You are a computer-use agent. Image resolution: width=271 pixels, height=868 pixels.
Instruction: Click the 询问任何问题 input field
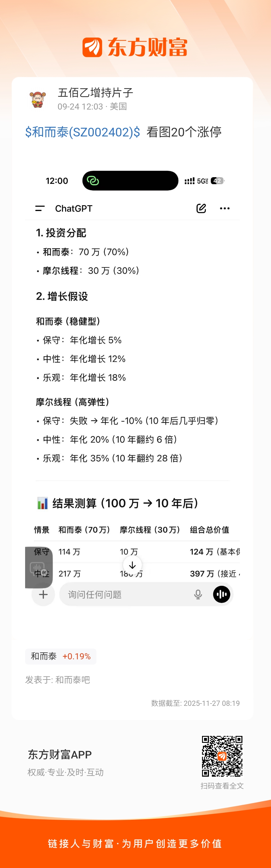[128, 594]
